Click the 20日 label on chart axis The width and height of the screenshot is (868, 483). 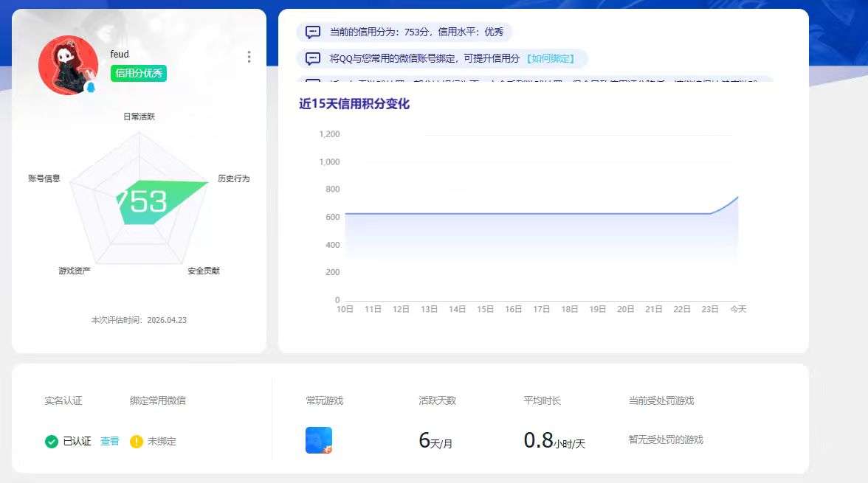626,309
